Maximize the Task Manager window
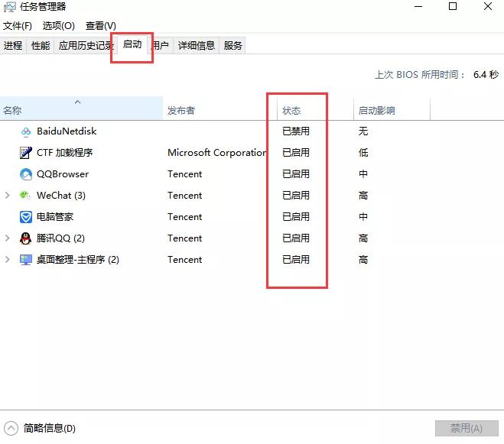The image size is (504, 444). (x=453, y=6)
